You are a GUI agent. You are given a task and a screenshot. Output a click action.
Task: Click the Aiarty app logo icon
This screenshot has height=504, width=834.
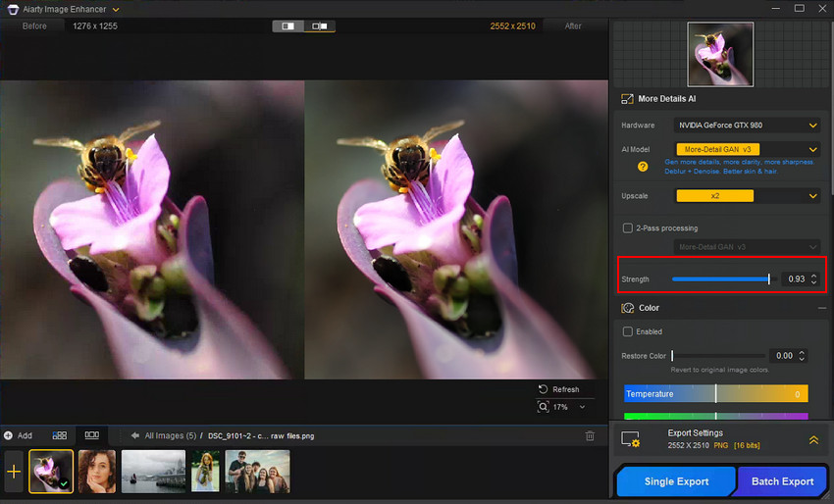(13, 9)
